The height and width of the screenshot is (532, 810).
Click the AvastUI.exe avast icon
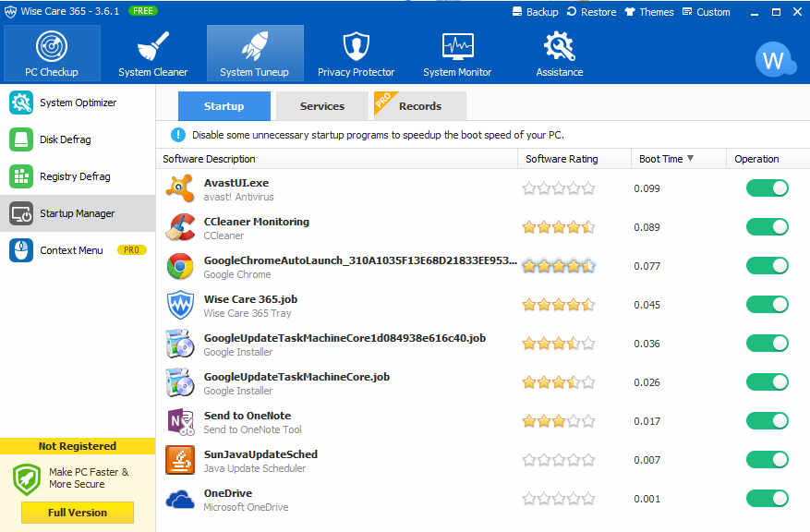tap(180, 188)
